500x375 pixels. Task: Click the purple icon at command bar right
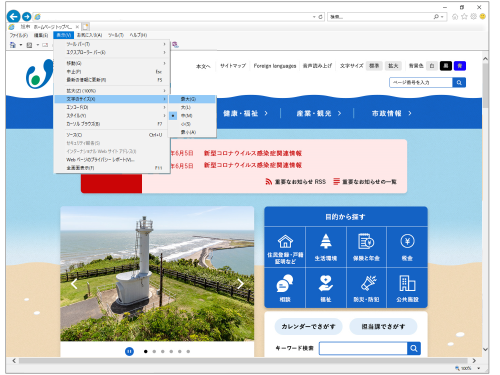[x=175, y=45]
